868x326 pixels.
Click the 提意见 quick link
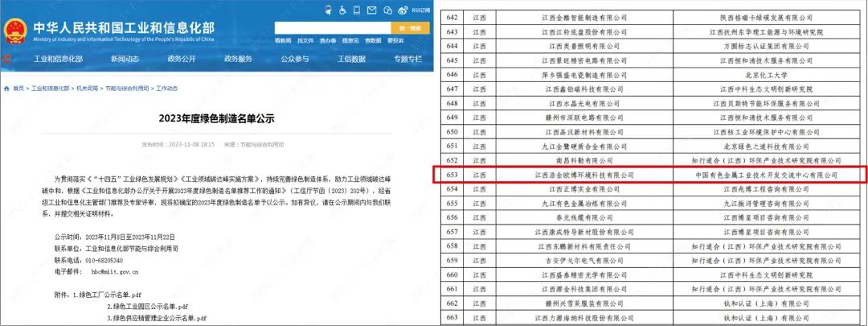[350, 41]
